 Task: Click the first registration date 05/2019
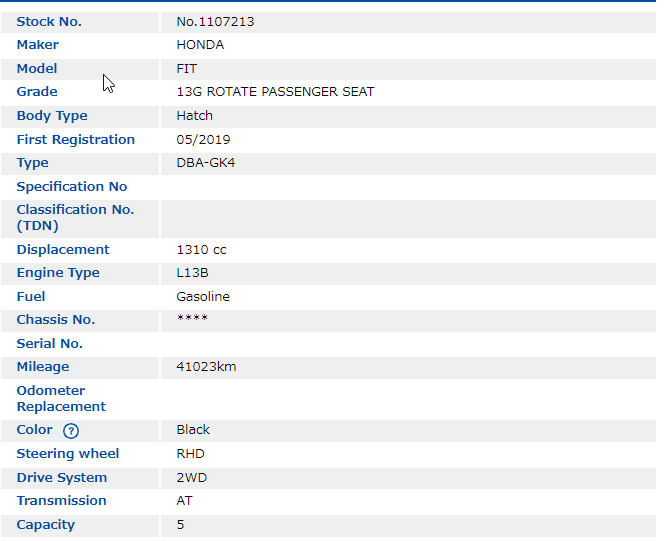point(203,140)
